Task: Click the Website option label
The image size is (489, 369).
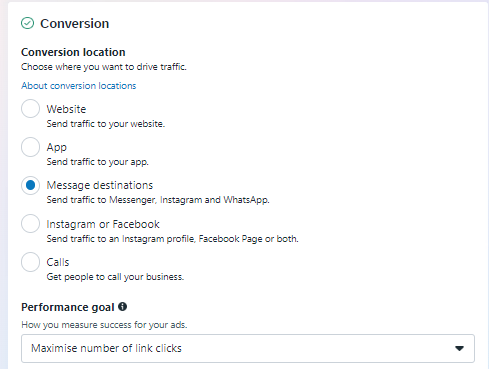Action: point(66,109)
